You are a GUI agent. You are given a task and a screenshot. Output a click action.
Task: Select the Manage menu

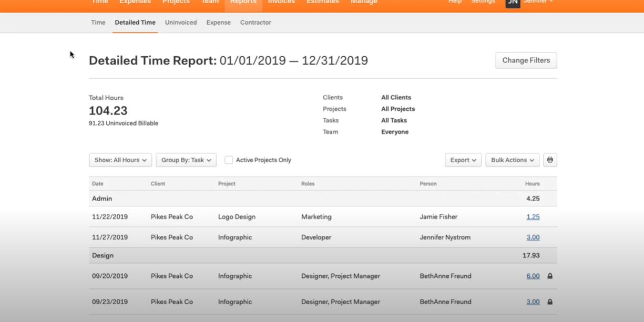[364, 2]
